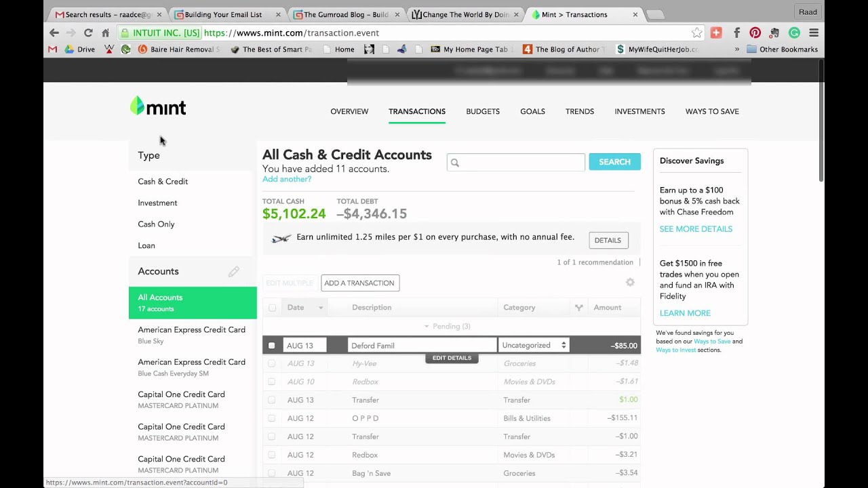The width and height of the screenshot is (868, 488).
Task: Check the O P P D transaction checkbox
Action: coord(271,418)
